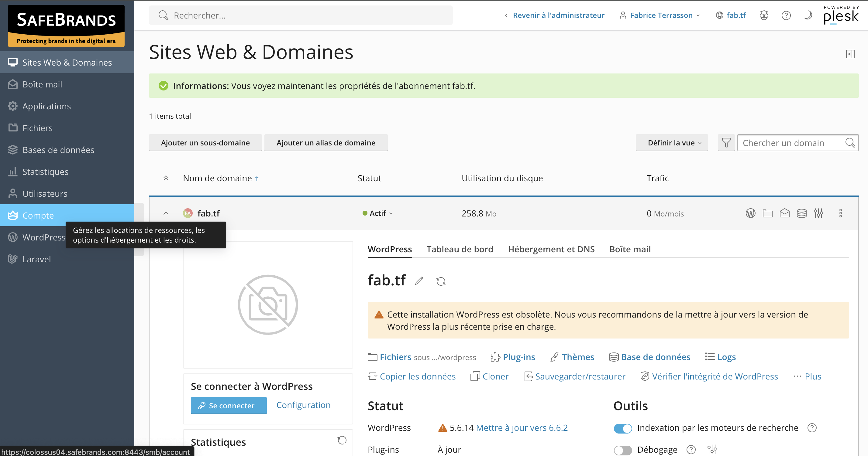Viewport: 868px width, 456px height.
Task: Click the fab.tf domain favicon
Action: [x=188, y=213]
